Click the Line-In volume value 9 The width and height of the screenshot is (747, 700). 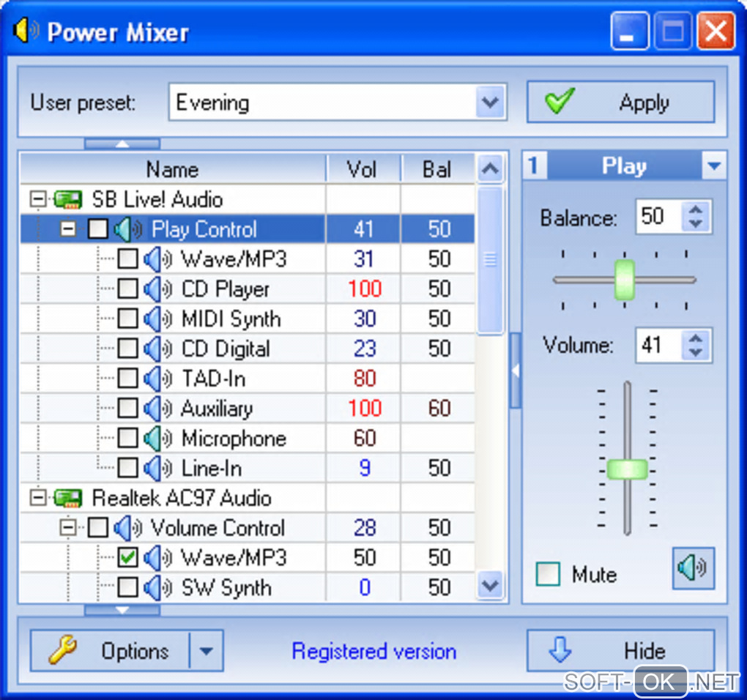[365, 469]
